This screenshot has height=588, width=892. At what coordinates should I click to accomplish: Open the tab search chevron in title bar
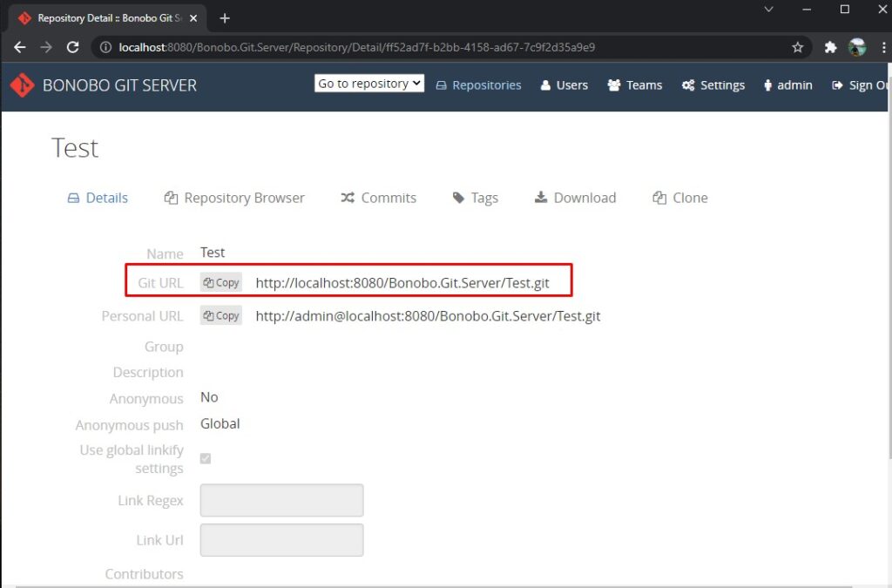(x=768, y=9)
